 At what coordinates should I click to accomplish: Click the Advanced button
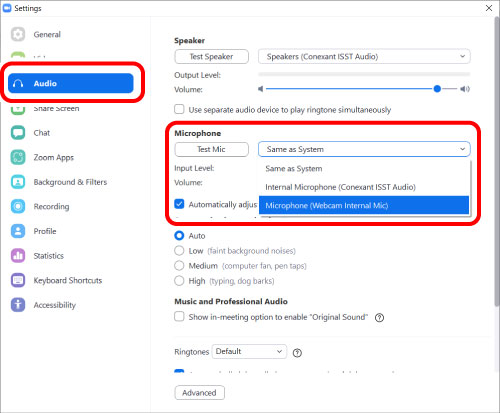coord(199,393)
